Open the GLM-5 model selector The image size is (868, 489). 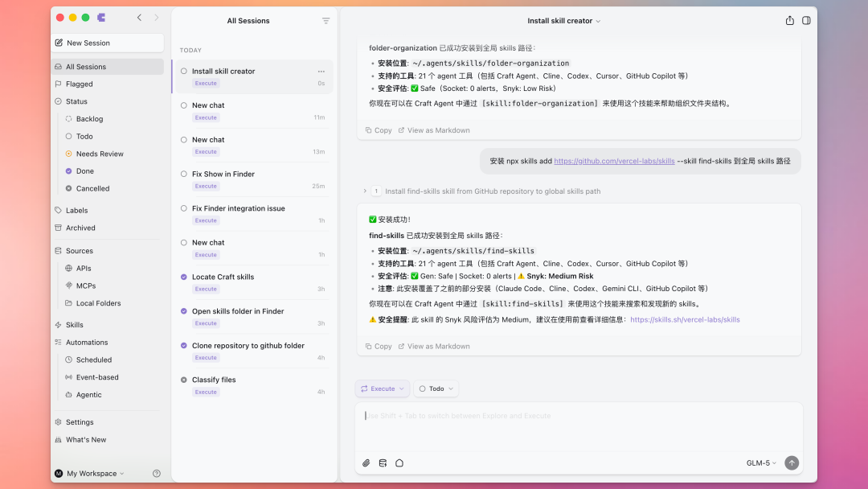(x=761, y=463)
